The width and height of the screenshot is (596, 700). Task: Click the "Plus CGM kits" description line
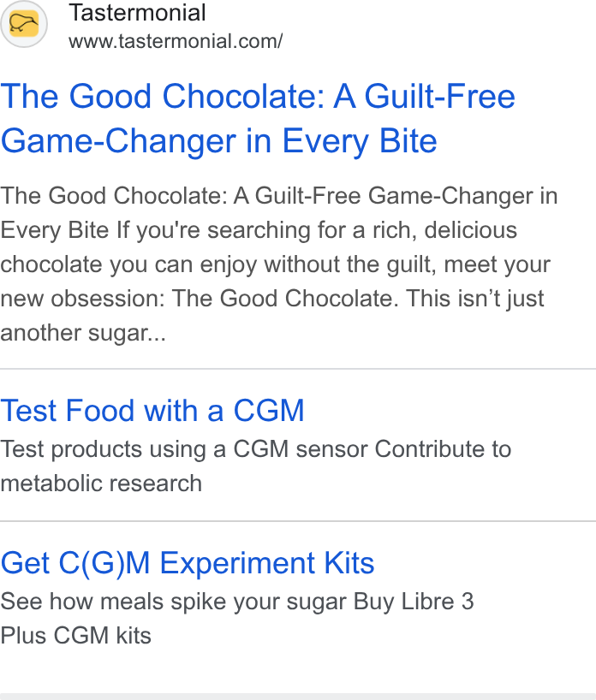[x=76, y=636]
